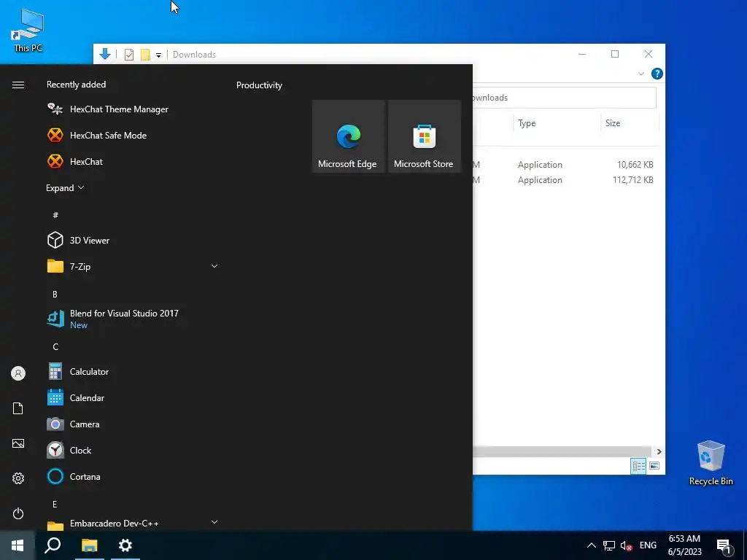
Task: Open the clock showing 6:53 AM
Action: pos(684,545)
